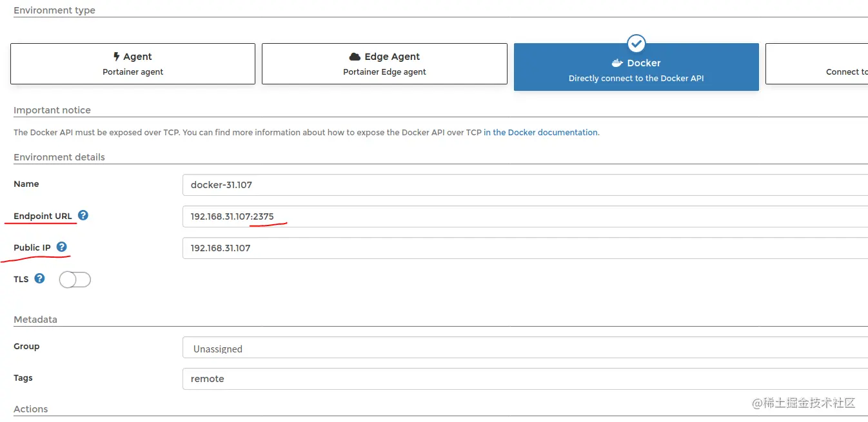Toggle the TLS switch on
Screen dimensions: 868x422
(x=75, y=280)
